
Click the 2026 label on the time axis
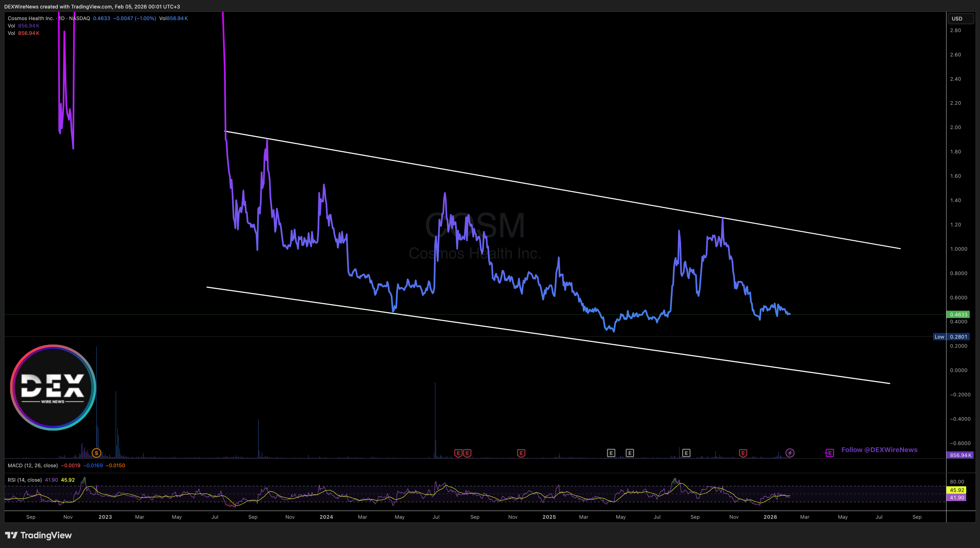click(770, 517)
